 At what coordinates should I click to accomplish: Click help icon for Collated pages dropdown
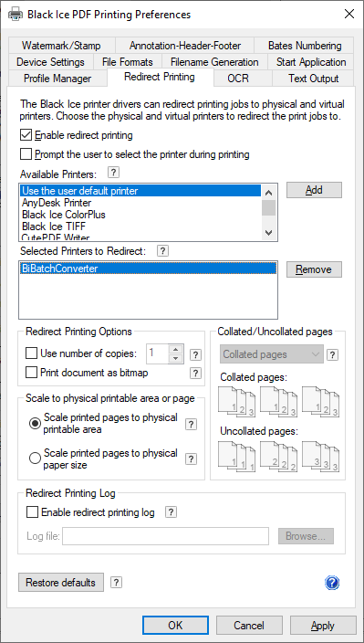(332, 354)
